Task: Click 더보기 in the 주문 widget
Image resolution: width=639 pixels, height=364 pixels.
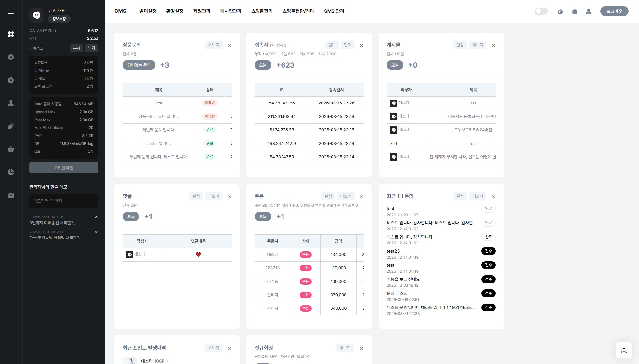Action: tap(345, 196)
